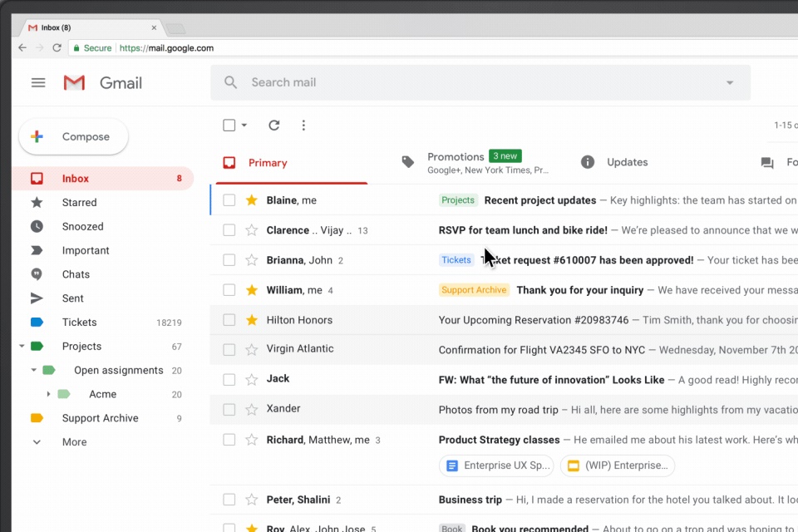Open the select-all dropdown arrow
Viewport: 798px width, 532px height.
pos(244,126)
